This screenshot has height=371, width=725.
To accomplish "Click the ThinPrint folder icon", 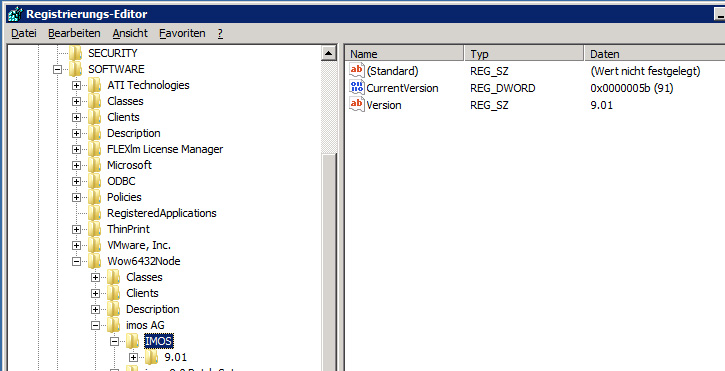I will (94, 229).
